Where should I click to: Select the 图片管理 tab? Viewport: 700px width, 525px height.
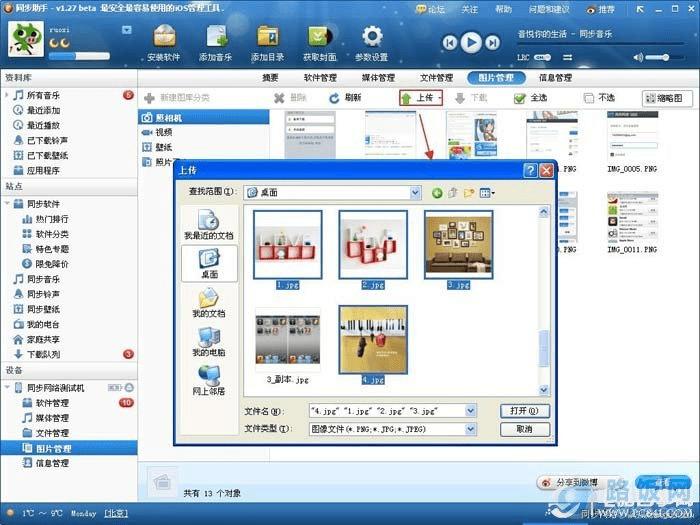496,78
